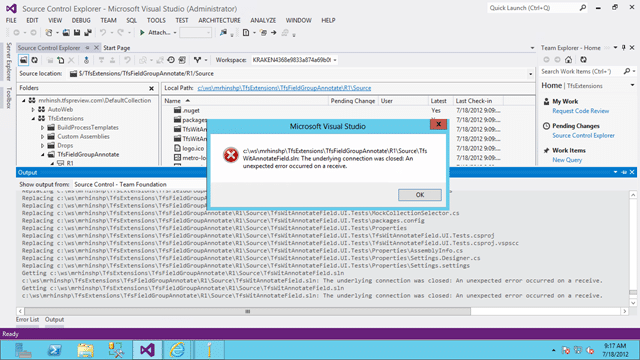The height and width of the screenshot is (360, 640).
Task: Open the ANALYZE menu
Action: pos(263,20)
